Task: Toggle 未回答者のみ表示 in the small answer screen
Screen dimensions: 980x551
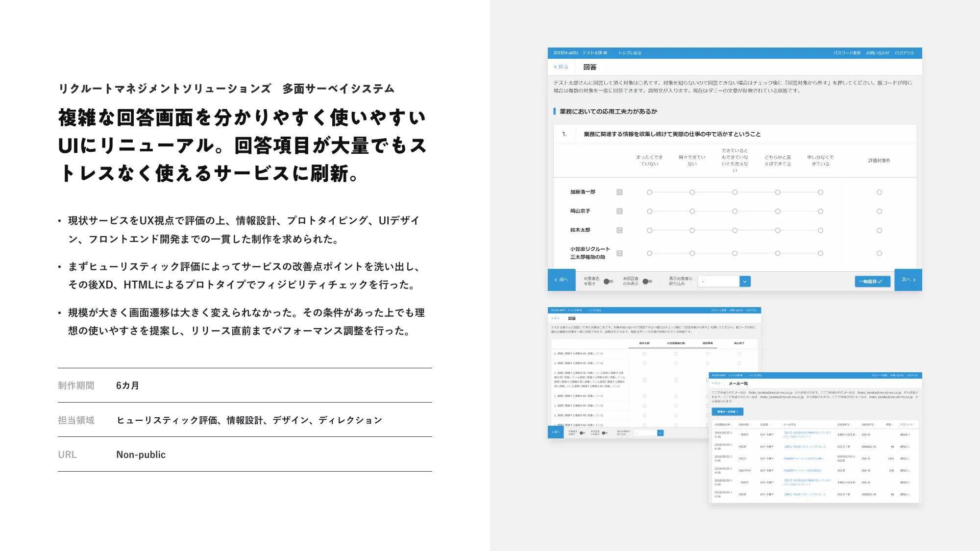Action: coord(605,433)
